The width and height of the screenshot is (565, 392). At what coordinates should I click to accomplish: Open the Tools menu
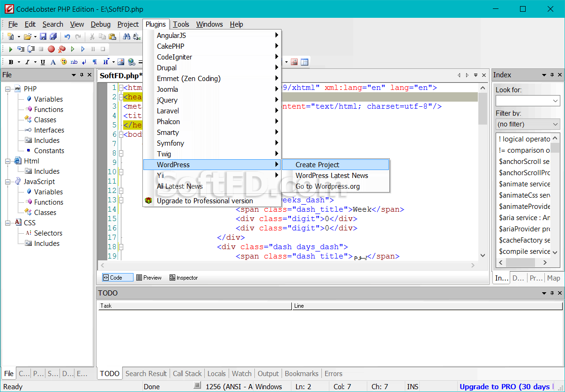pyautogui.click(x=181, y=24)
